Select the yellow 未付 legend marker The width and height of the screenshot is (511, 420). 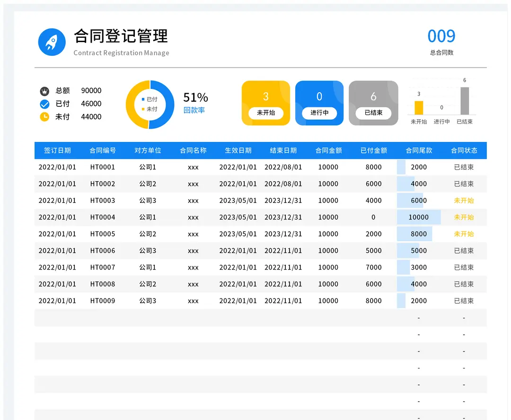(143, 109)
